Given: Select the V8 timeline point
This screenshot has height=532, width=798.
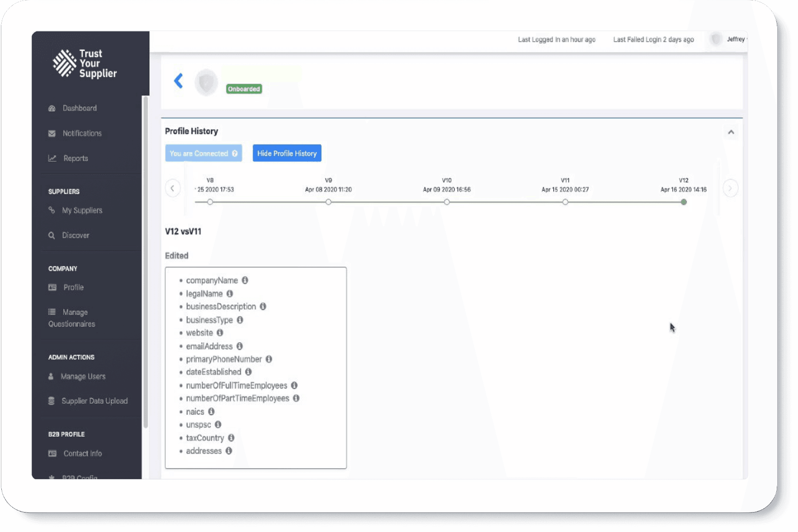Looking at the screenshot, I should point(210,202).
